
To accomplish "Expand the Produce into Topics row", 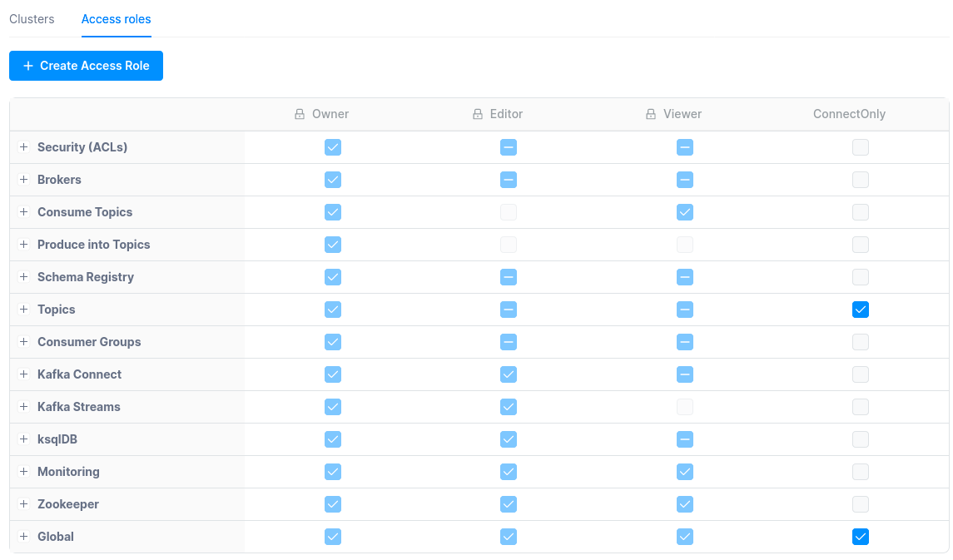I will tap(23, 244).
